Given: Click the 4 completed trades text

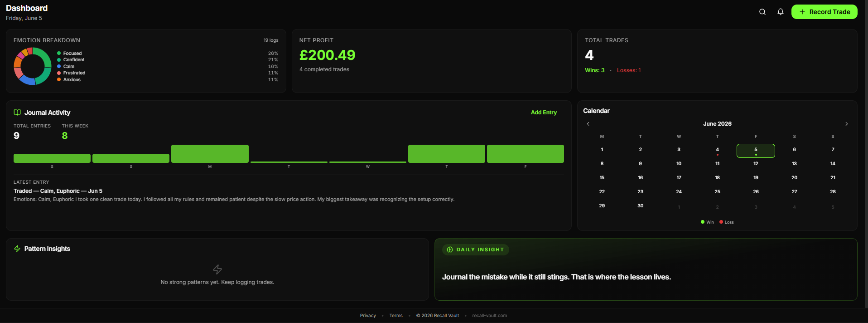Looking at the screenshot, I should (324, 69).
